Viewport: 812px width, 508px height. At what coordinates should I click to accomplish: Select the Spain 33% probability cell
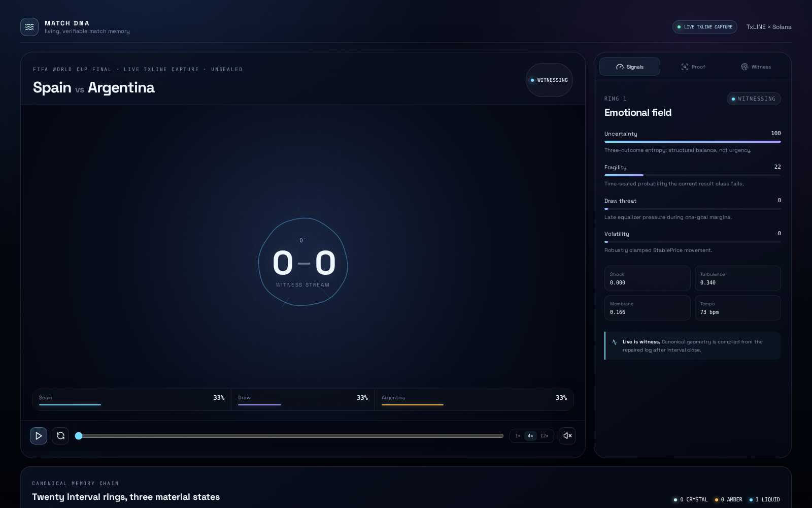coord(131,400)
